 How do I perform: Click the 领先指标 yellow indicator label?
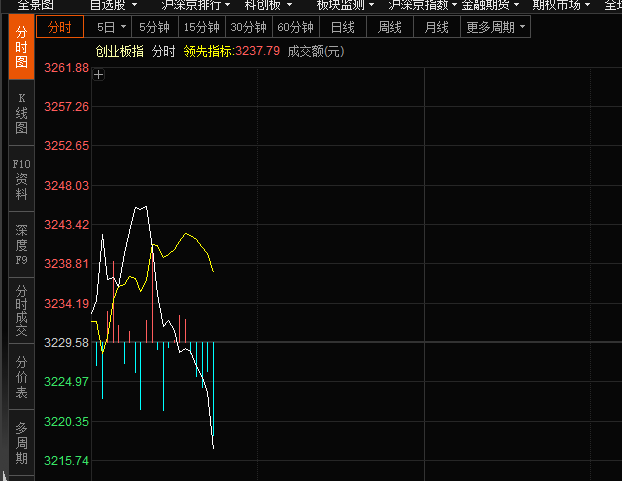(x=207, y=51)
